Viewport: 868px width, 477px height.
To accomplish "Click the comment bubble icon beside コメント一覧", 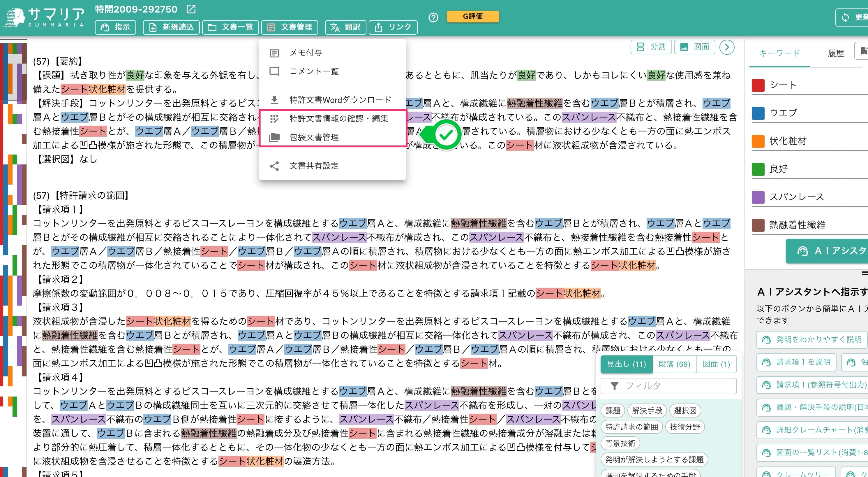I will click(274, 71).
